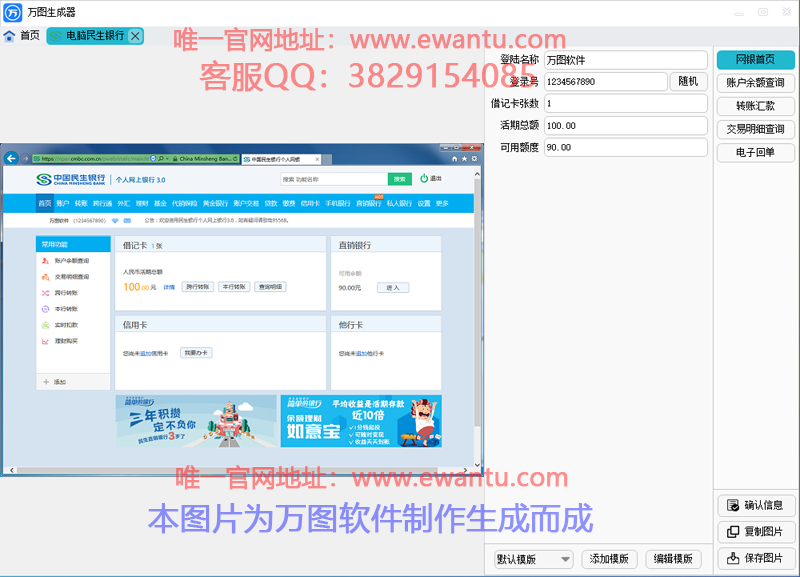
Task: Click the 如意宝 banner thumbnail
Action: (x=361, y=421)
